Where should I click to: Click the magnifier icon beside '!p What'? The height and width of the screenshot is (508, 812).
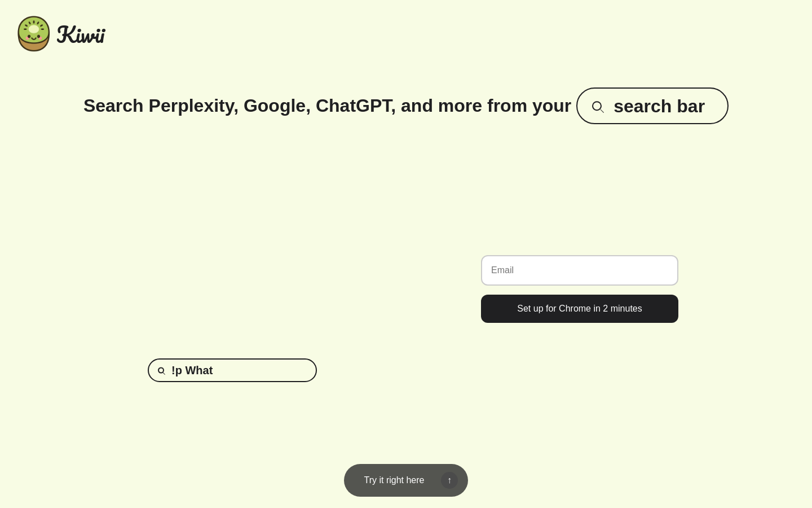pos(161,371)
